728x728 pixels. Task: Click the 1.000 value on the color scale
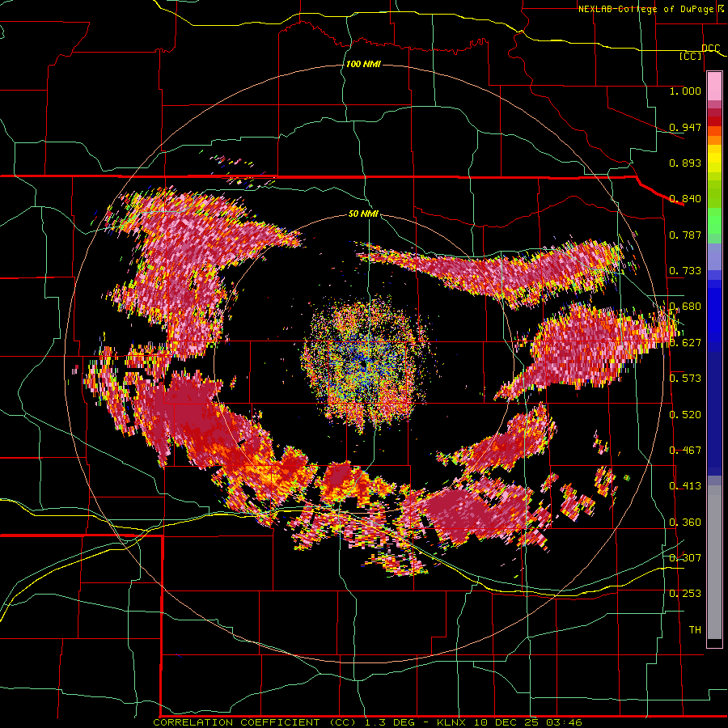click(x=685, y=91)
